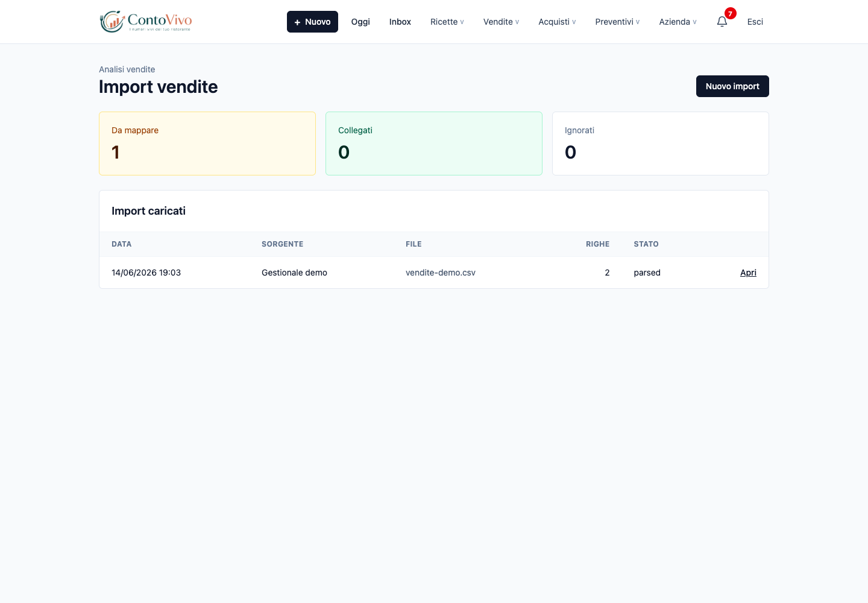Log out with the Esci link
Screen dimensions: 868x603
pyautogui.click(x=755, y=22)
